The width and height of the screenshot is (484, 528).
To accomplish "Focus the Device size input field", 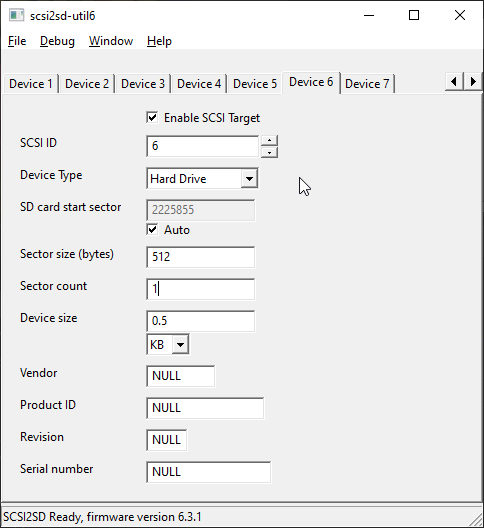I will pyautogui.click(x=201, y=321).
